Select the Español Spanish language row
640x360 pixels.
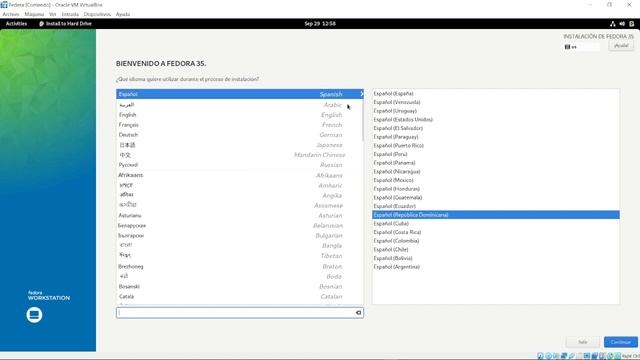tap(240, 94)
